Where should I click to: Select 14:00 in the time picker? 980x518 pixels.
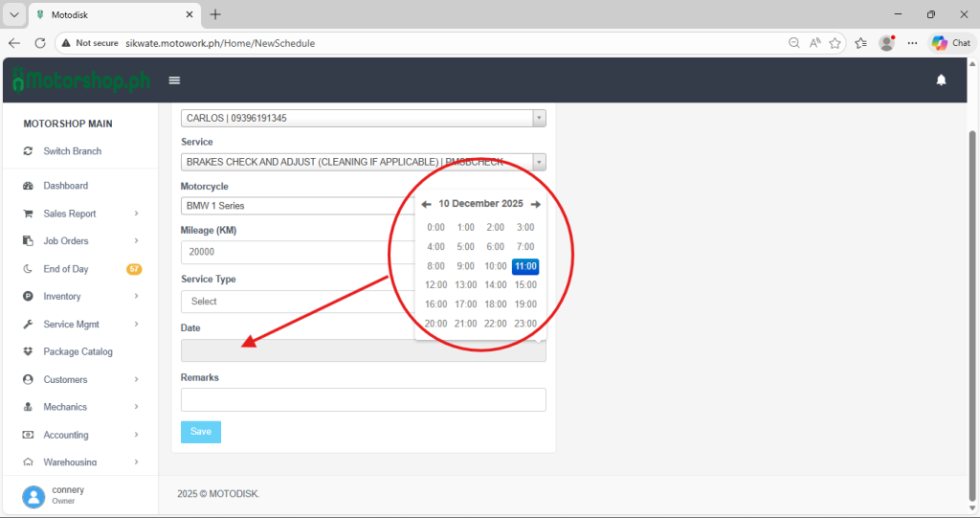[x=495, y=285]
